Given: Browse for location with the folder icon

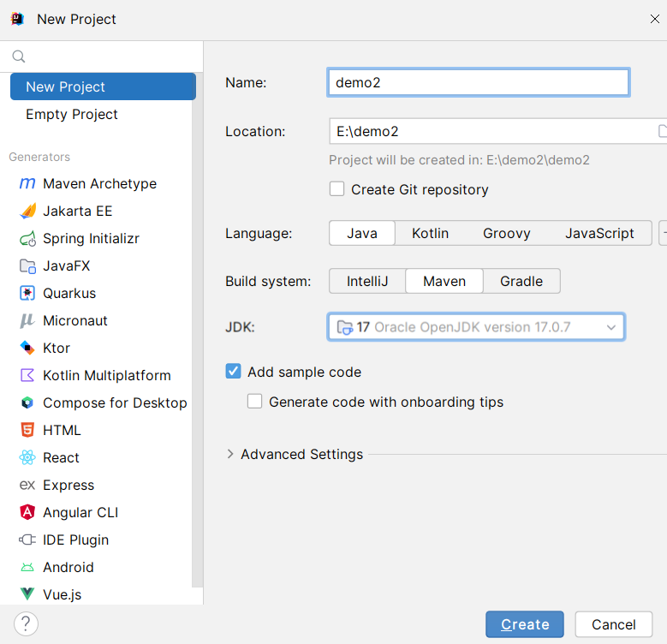Looking at the screenshot, I should click(x=662, y=131).
